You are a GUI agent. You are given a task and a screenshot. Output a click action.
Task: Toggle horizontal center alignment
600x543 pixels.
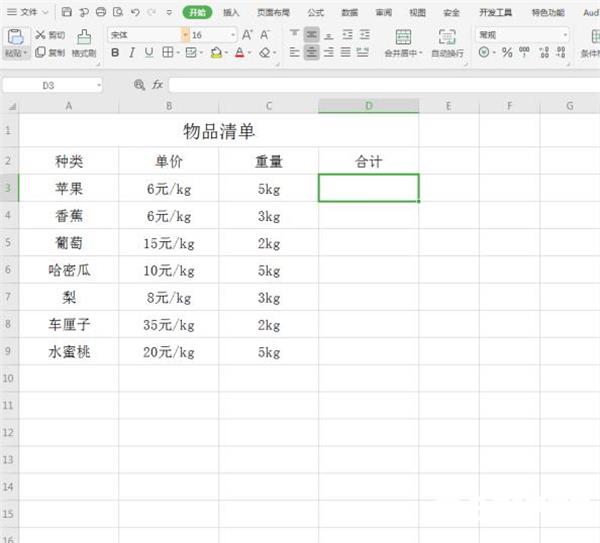pyautogui.click(x=311, y=52)
